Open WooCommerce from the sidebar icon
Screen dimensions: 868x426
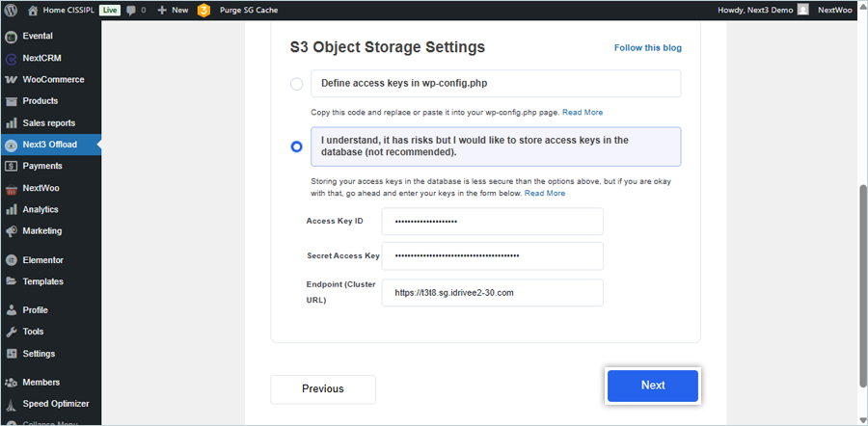tap(12, 79)
